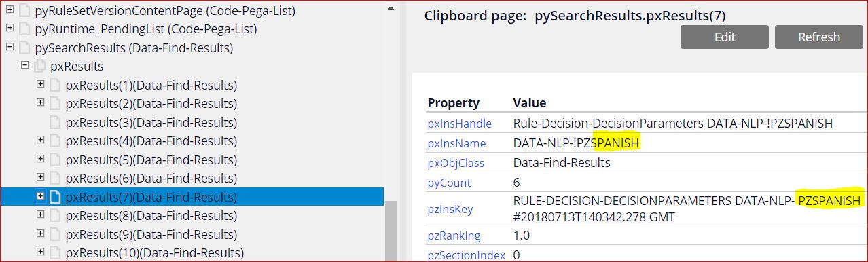
Task: Expand pxResults(2) node
Action: tap(40, 103)
